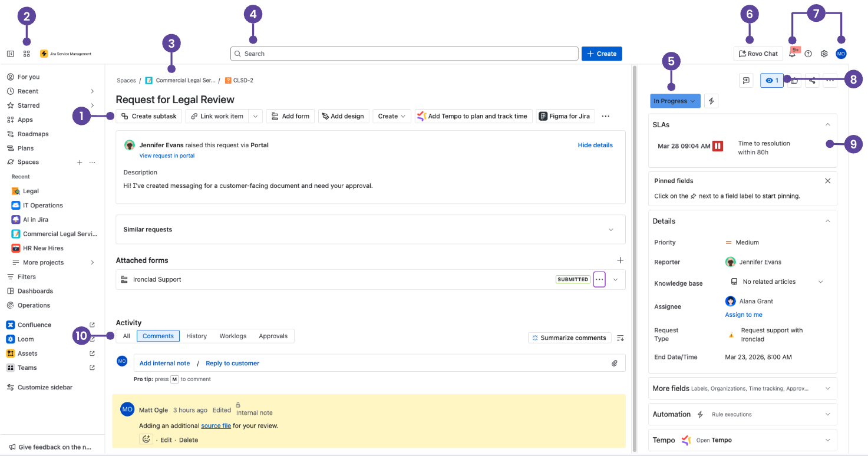This screenshot has width=868, height=456.
Task: Open the In Progress status dropdown
Action: click(675, 101)
